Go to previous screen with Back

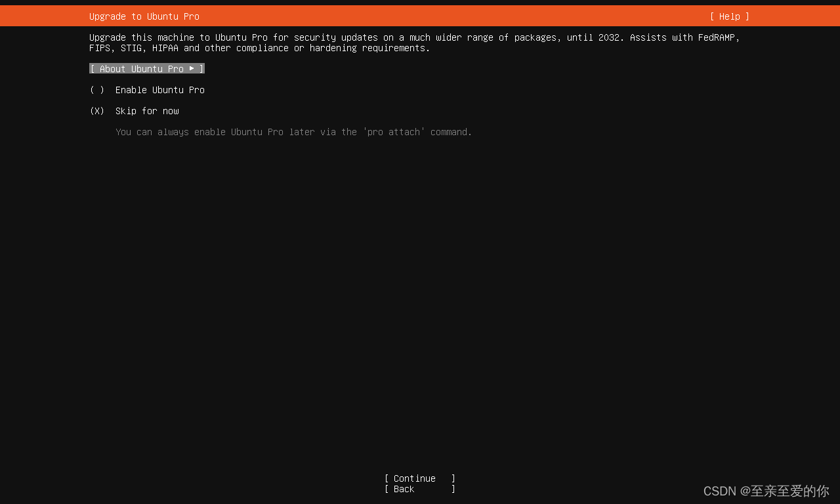click(x=420, y=489)
